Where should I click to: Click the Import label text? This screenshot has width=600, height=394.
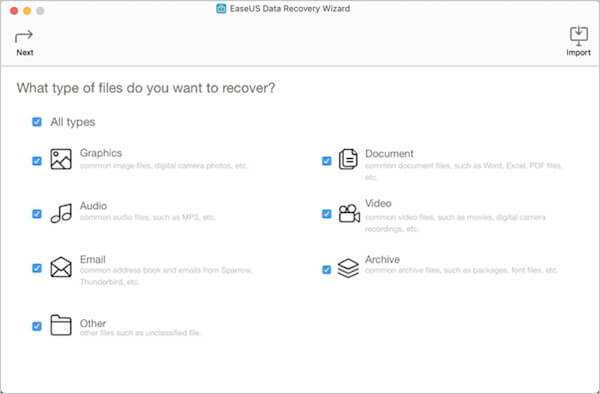(578, 53)
